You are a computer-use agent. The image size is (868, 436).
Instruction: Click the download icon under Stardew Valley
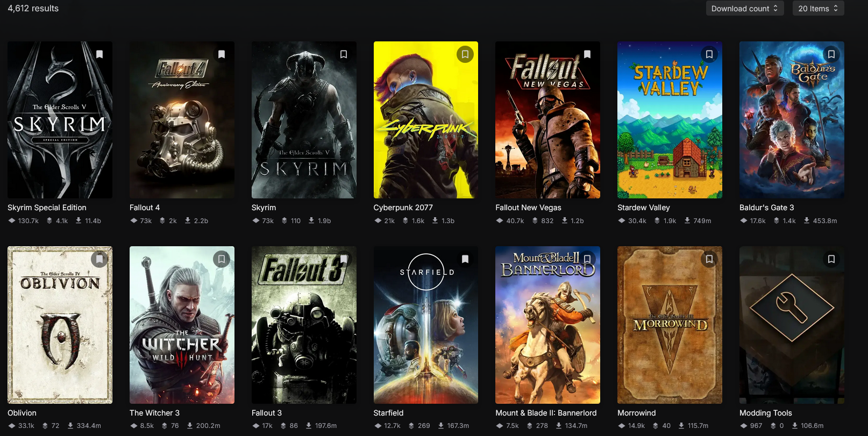coord(687,220)
